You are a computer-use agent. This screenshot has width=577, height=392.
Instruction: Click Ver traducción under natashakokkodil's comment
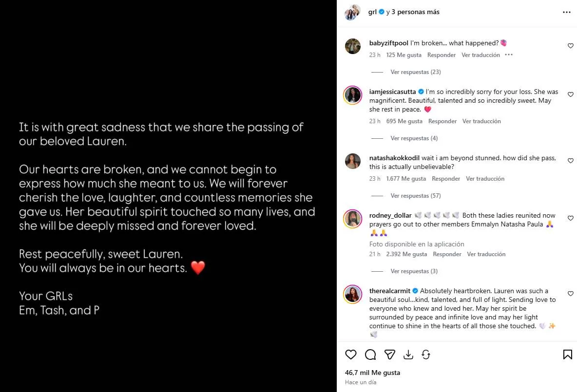pyautogui.click(x=485, y=179)
